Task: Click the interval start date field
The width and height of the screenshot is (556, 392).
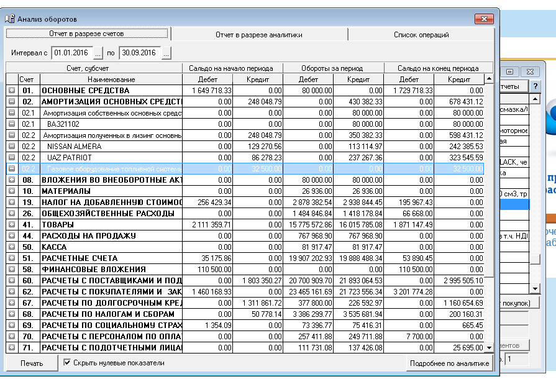Action: [71, 53]
